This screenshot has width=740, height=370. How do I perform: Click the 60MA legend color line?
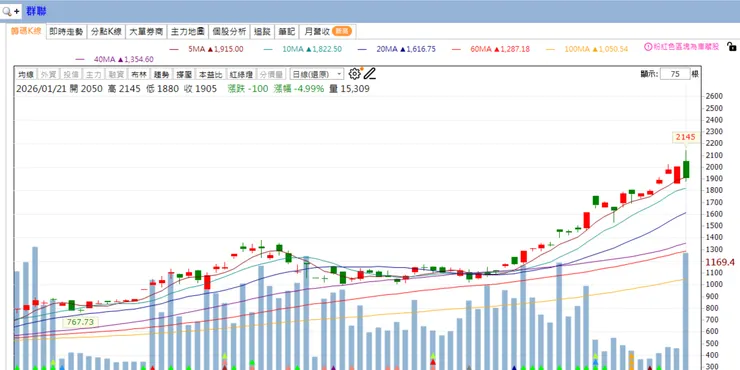(x=456, y=49)
